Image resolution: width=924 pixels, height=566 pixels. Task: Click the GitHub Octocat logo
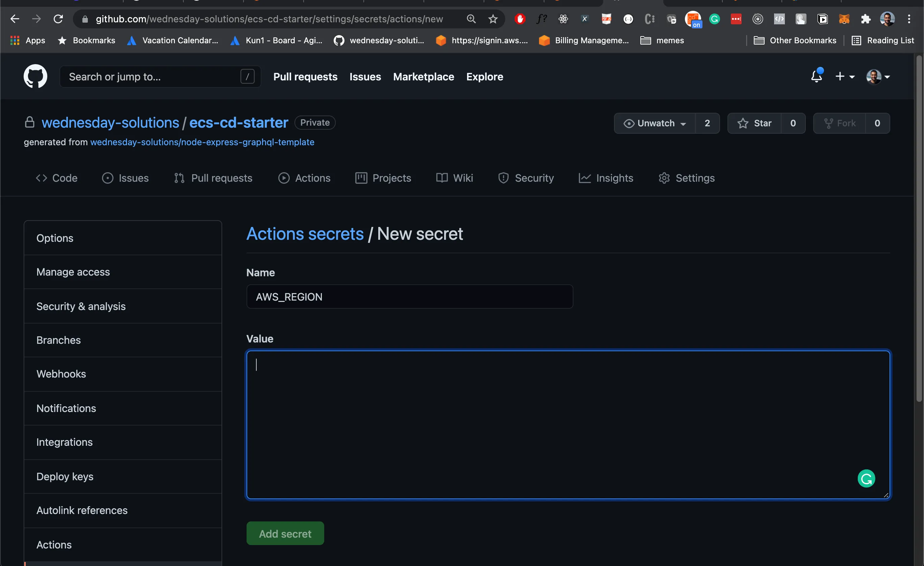[35, 77]
